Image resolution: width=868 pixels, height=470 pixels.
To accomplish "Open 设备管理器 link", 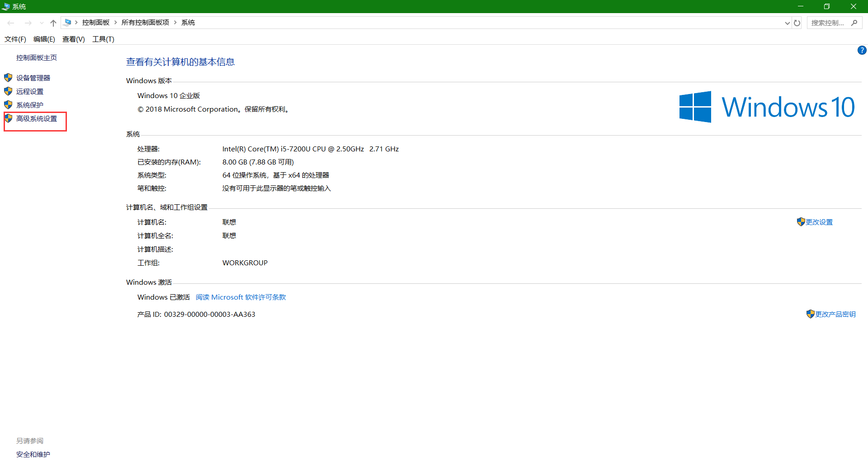I will (x=33, y=78).
